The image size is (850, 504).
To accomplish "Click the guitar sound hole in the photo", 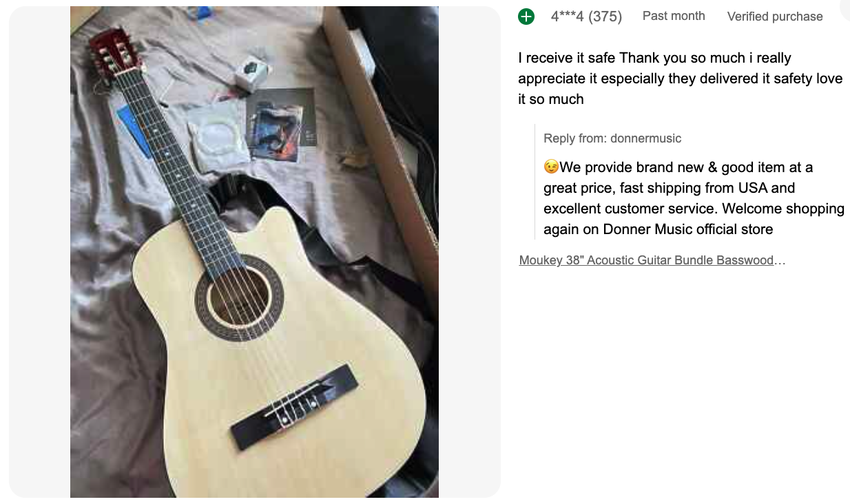I will 238,299.
